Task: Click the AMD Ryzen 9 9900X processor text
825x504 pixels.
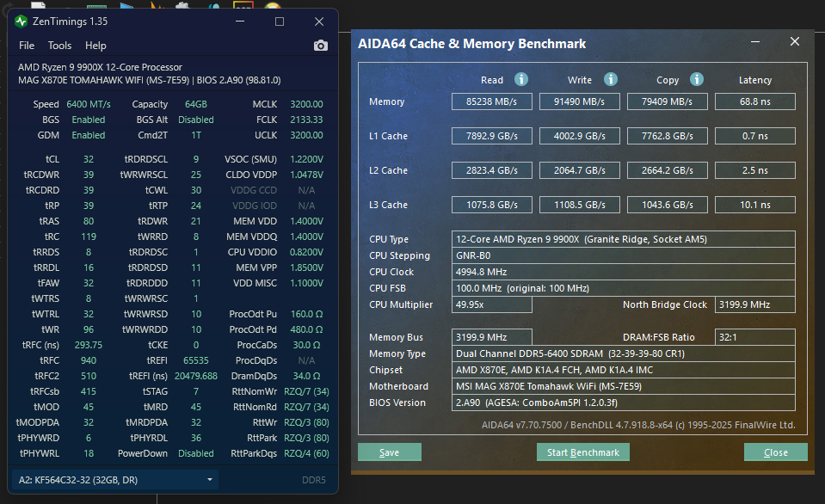Action: tap(100, 67)
